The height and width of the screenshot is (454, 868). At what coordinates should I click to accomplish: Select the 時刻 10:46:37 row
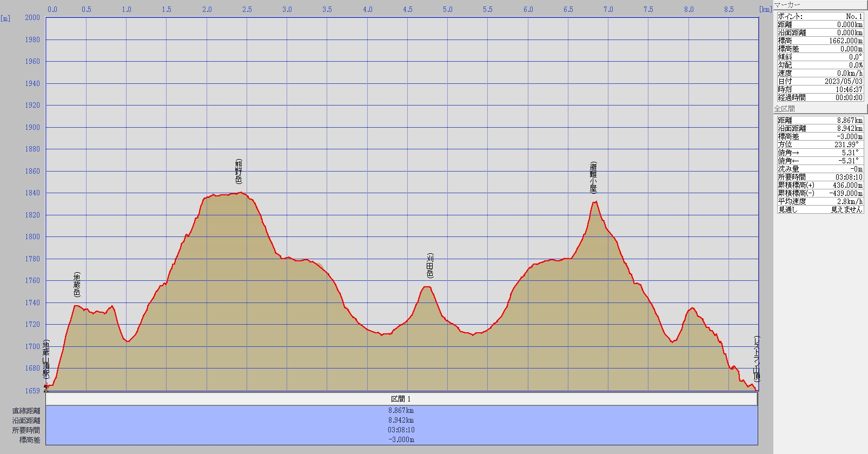(x=820, y=89)
